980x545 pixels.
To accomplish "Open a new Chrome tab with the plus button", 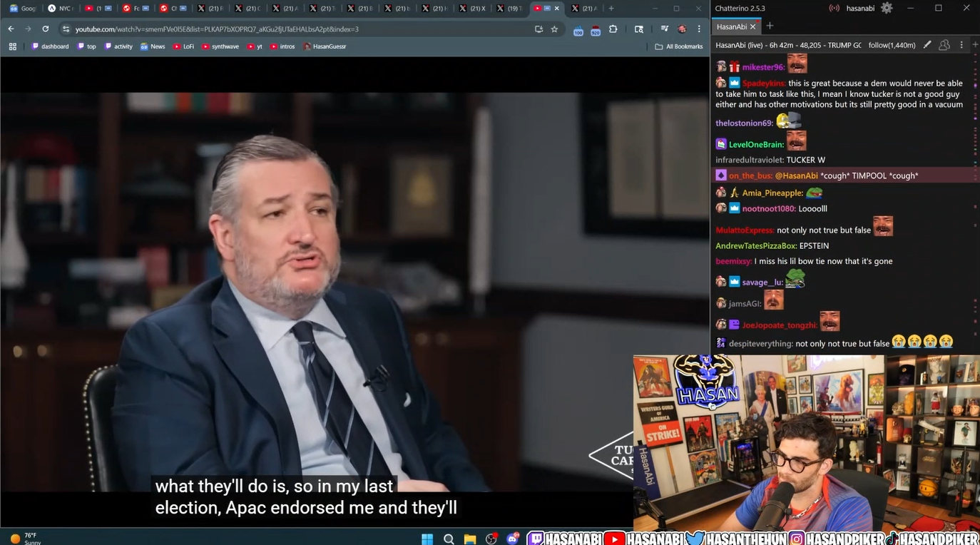I will pos(611,9).
